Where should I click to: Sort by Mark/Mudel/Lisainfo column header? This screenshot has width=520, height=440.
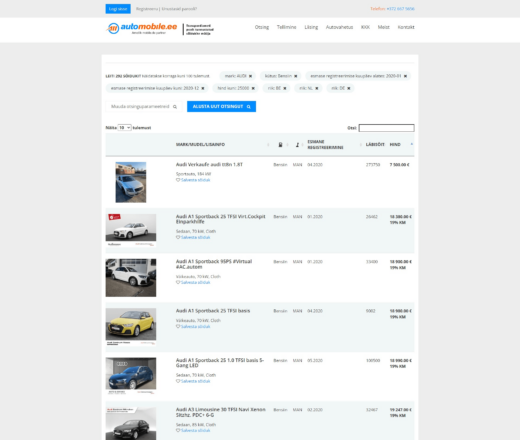point(200,145)
